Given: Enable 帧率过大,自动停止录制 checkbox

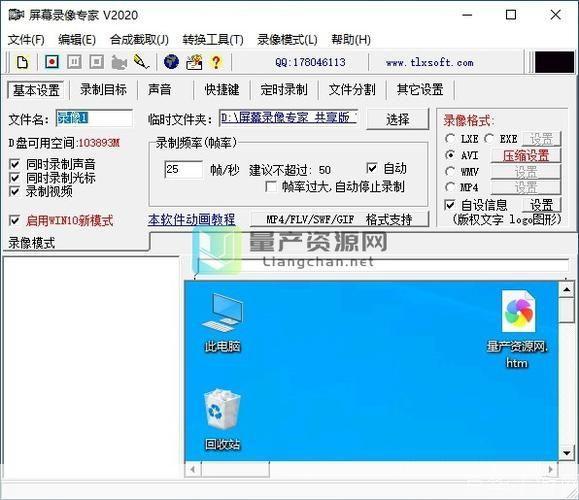Looking at the screenshot, I should [271, 186].
